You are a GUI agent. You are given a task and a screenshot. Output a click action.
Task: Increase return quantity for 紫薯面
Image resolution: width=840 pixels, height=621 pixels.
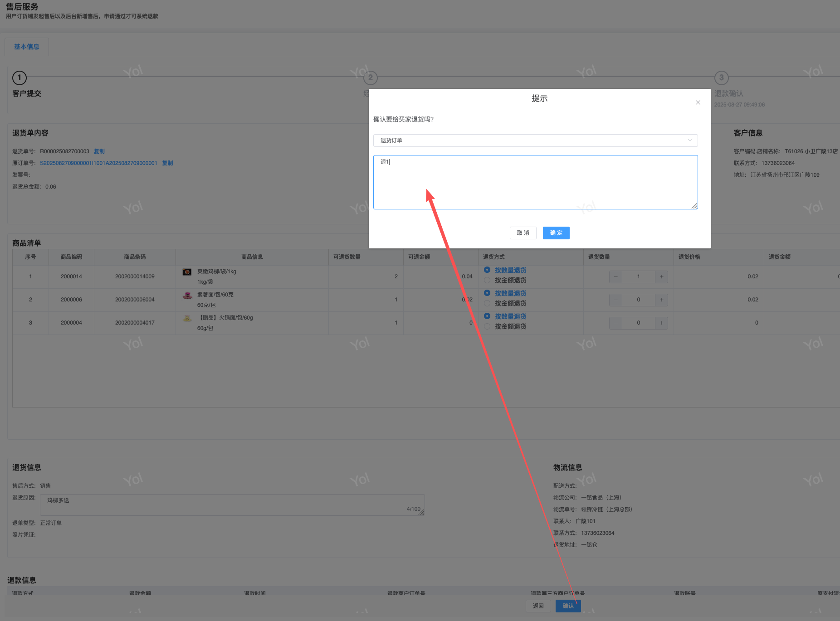coord(662,300)
